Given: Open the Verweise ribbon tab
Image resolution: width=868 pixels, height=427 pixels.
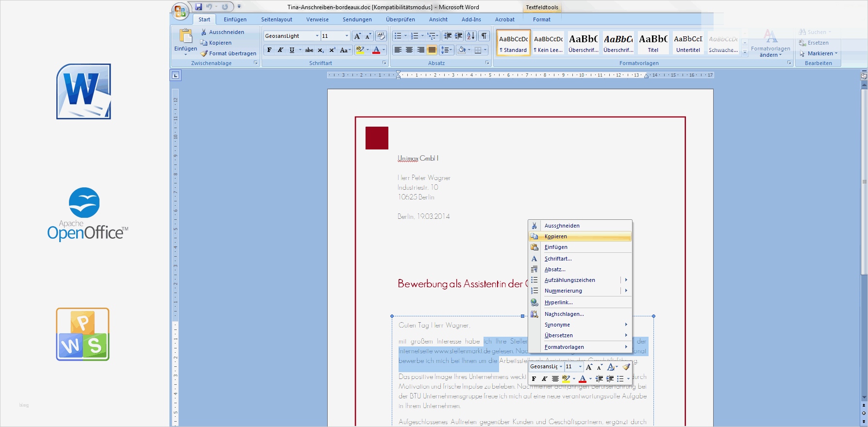Looking at the screenshot, I should tap(317, 19).
